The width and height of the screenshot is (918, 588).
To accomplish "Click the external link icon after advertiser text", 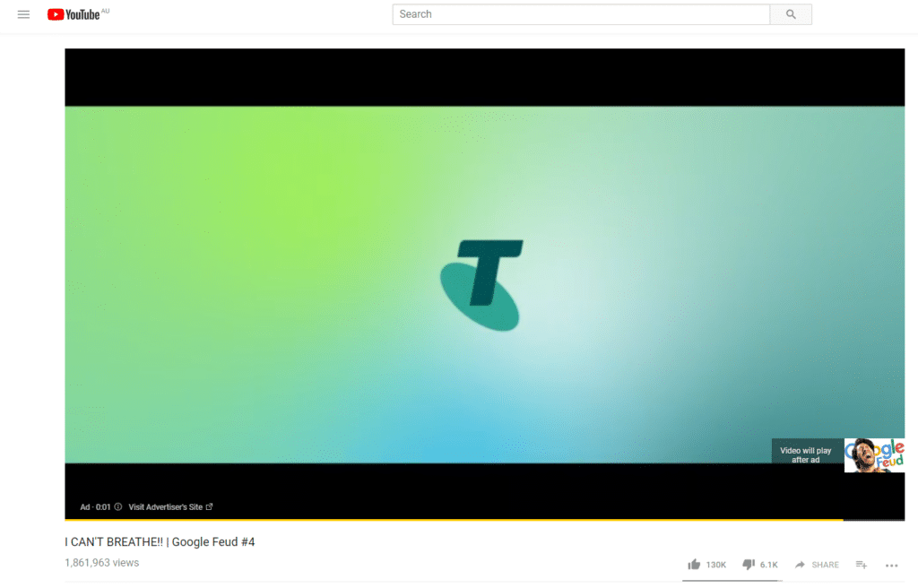I will (x=210, y=507).
